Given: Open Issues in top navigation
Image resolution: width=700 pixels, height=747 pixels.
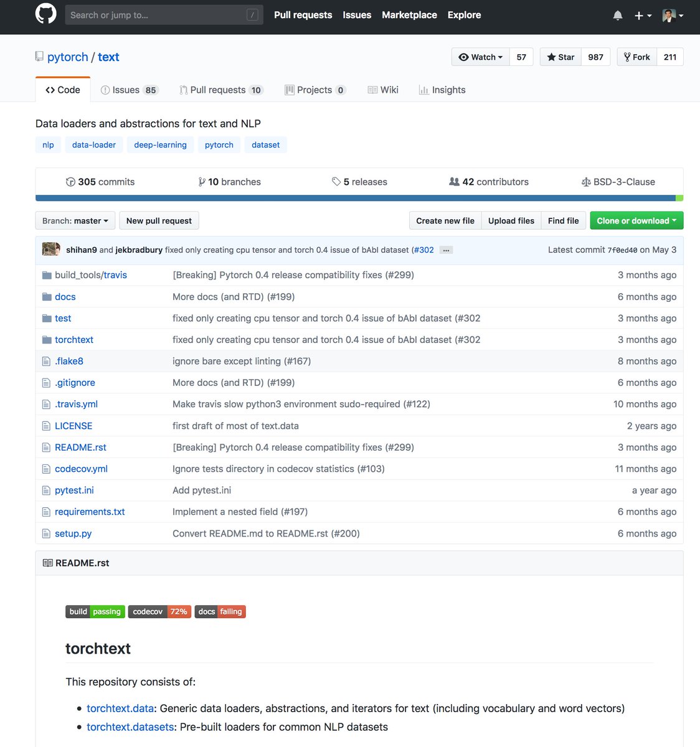Looking at the screenshot, I should [357, 15].
